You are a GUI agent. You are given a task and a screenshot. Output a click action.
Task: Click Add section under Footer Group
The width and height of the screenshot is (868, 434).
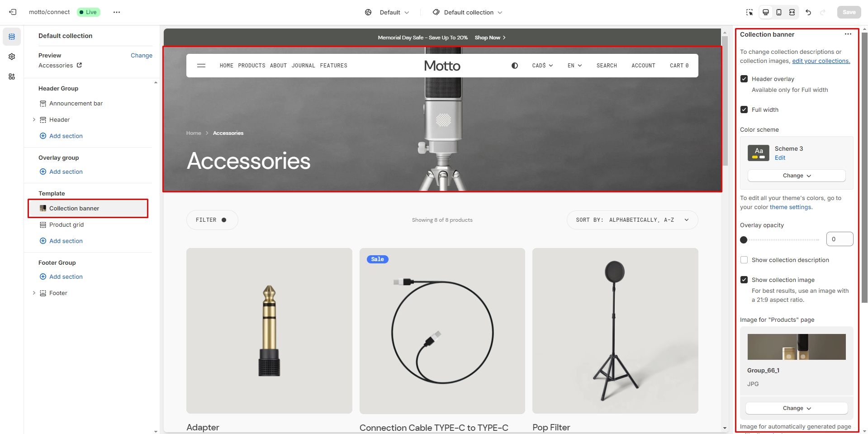click(x=66, y=277)
